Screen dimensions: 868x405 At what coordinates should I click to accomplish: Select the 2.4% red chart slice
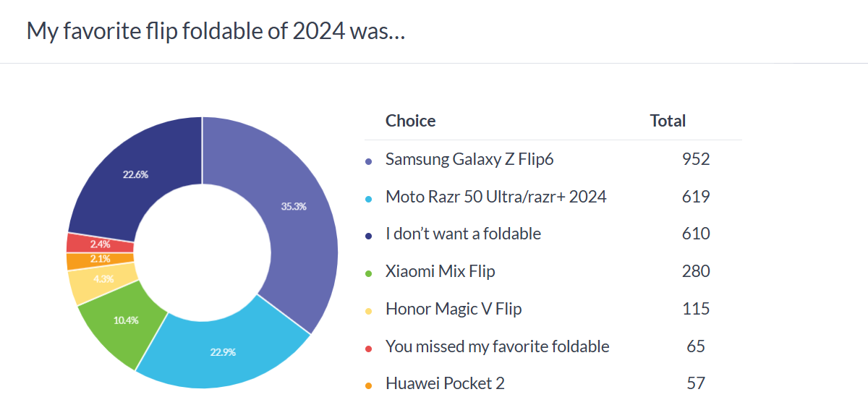coord(100,244)
